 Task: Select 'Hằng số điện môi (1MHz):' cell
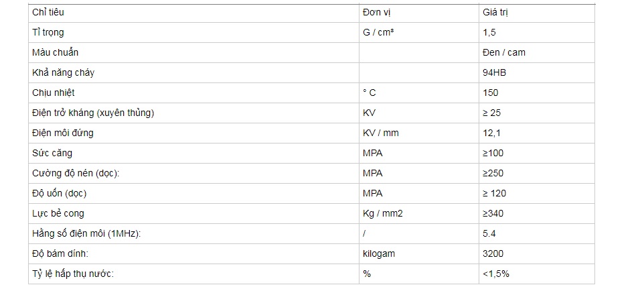click(x=86, y=233)
